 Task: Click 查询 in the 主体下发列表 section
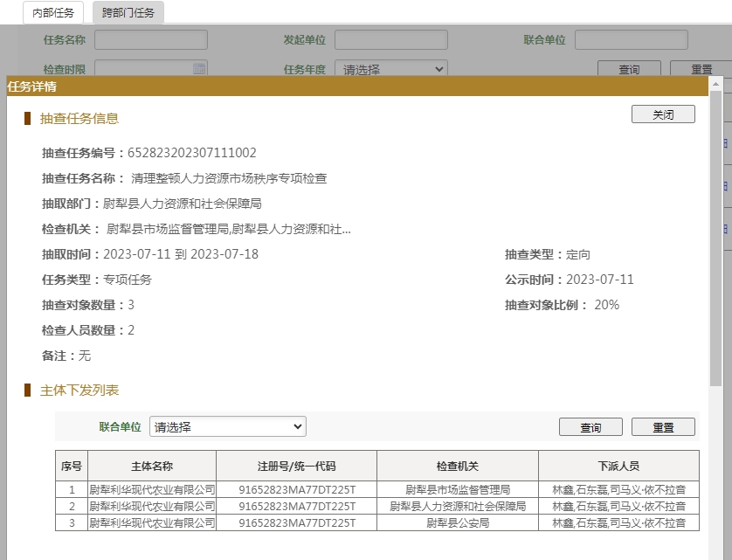pyautogui.click(x=590, y=427)
